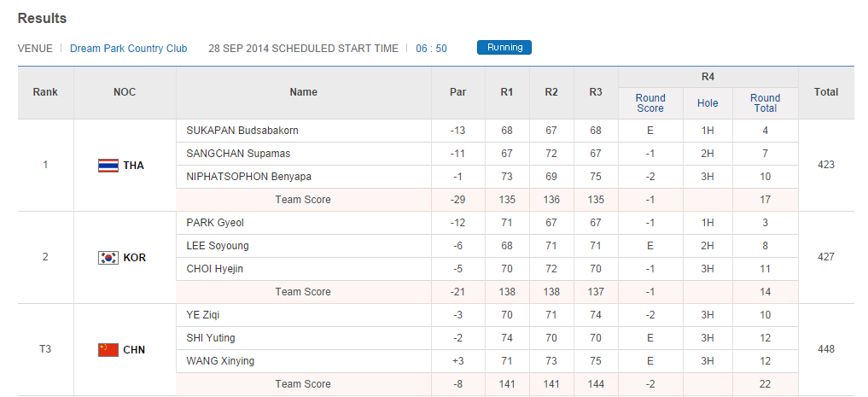Click the Round Total column header

pos(765,103)
